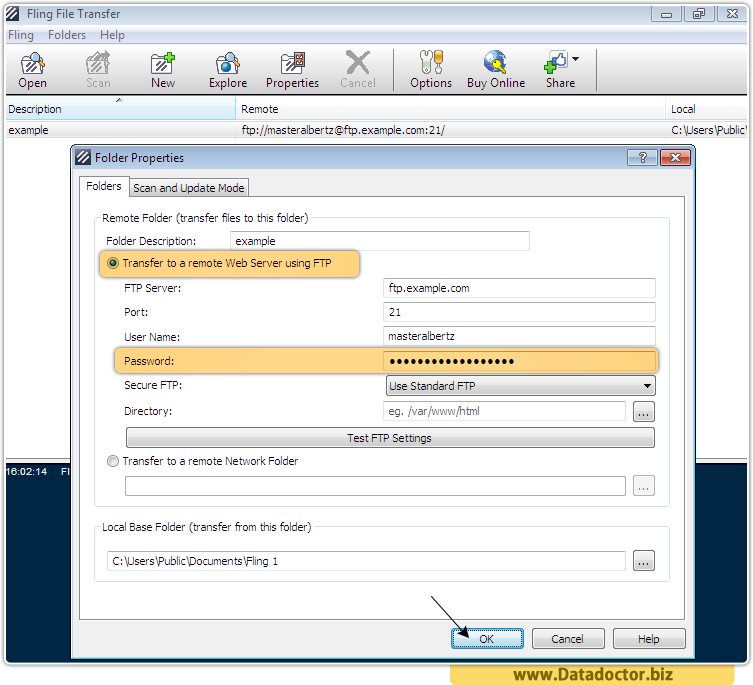The height and width of the screenshot is (685, 753).
Task: Click the User Name field
Action: pyautogui.click(x=519, y=336)
